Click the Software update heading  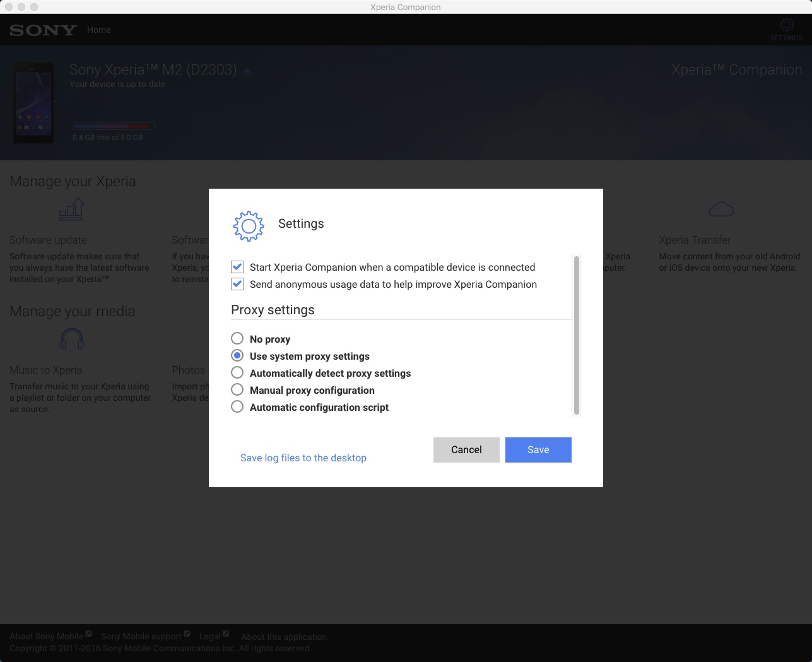pos(48,240)
